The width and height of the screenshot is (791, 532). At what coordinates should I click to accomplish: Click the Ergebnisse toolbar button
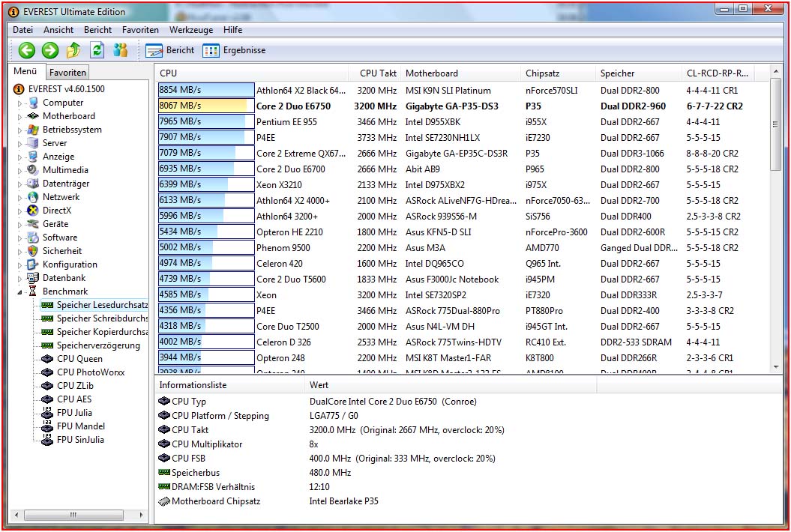coord(235,50)
